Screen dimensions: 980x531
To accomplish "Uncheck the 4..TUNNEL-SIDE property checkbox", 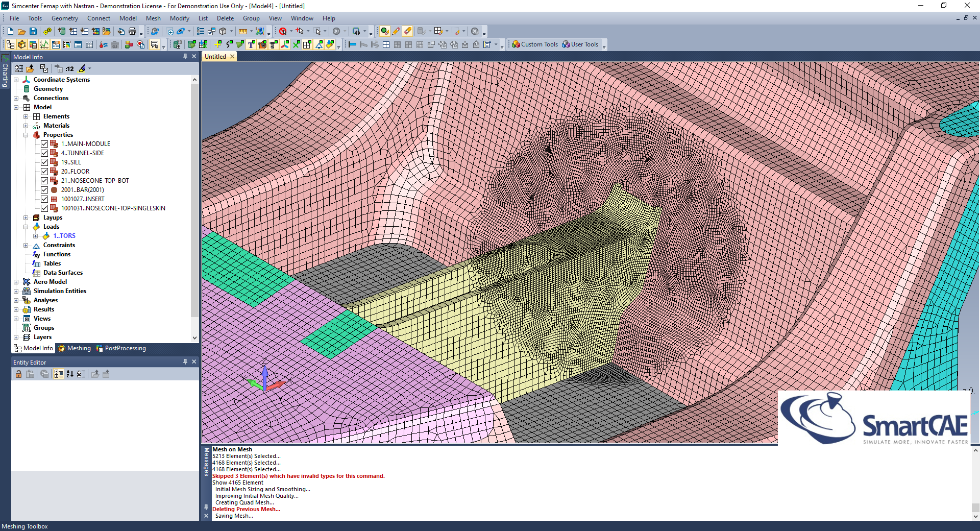I will (44, 153).
